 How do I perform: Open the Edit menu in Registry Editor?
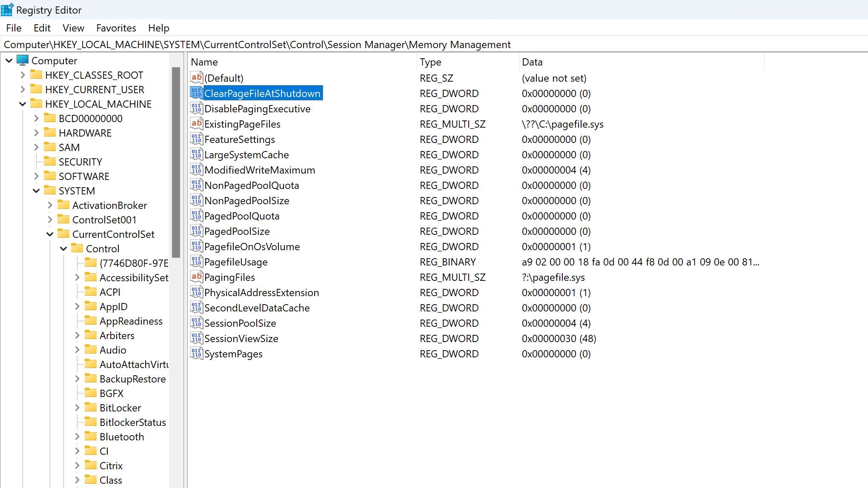42,27
